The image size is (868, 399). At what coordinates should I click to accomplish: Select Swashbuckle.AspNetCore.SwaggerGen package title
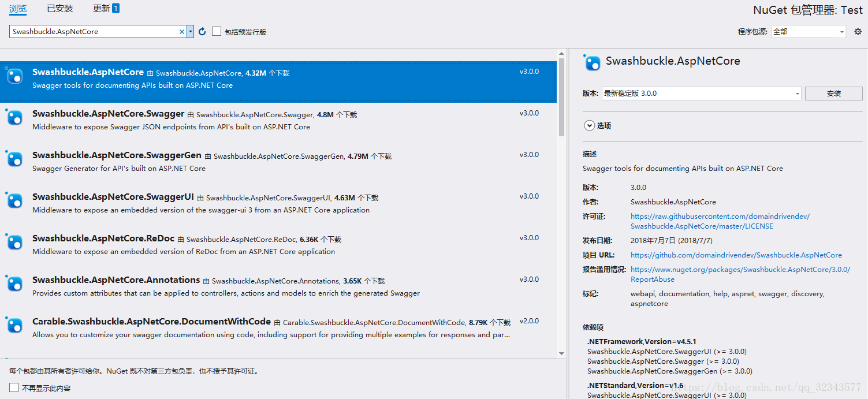coord(117,155)
